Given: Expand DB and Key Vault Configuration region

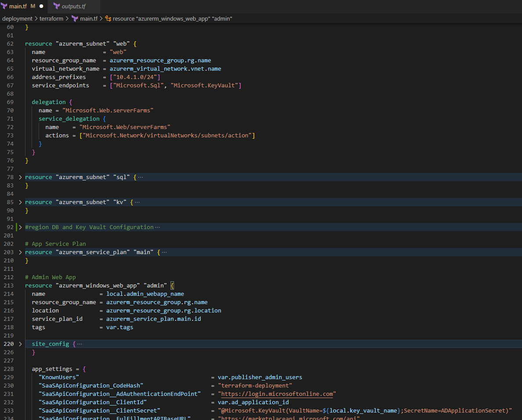Looking at the screenshot, I should point(20,227).
